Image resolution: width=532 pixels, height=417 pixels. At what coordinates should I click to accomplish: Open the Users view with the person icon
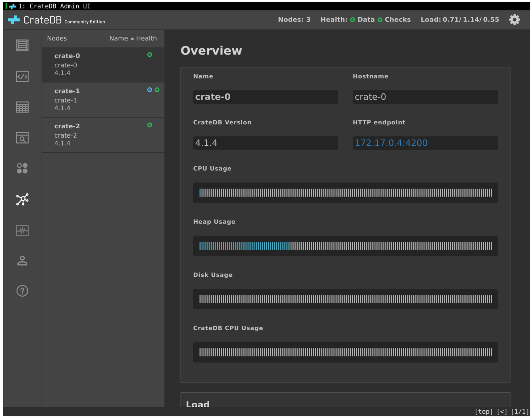pyautogui.click(x=22, y=260)
